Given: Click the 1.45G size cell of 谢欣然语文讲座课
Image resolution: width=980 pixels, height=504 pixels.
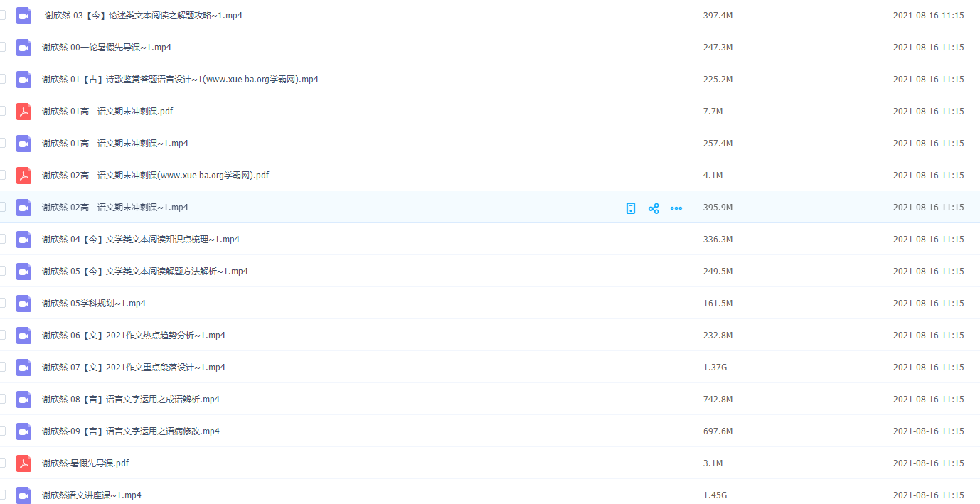Looking at the screenshot, I should click(x=715, y=495).
